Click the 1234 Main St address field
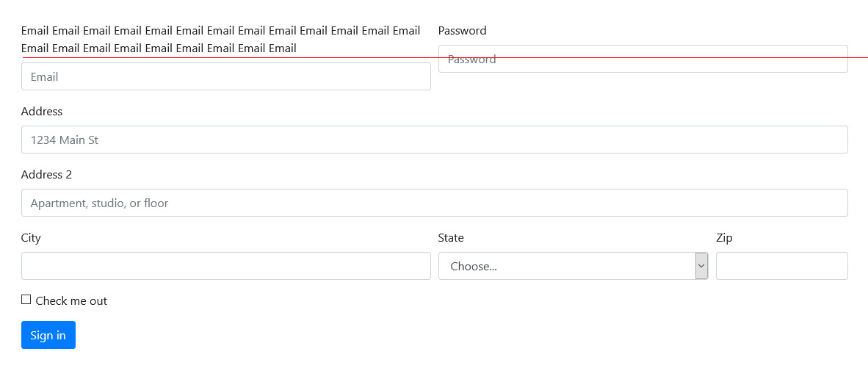The height and width of the screenshot is (368, 868). coord(435,140)
